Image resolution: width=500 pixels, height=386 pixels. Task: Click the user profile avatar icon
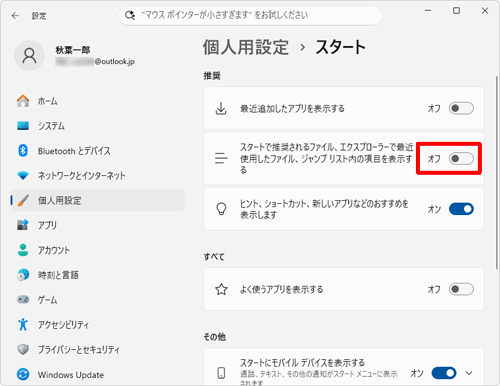29,56
